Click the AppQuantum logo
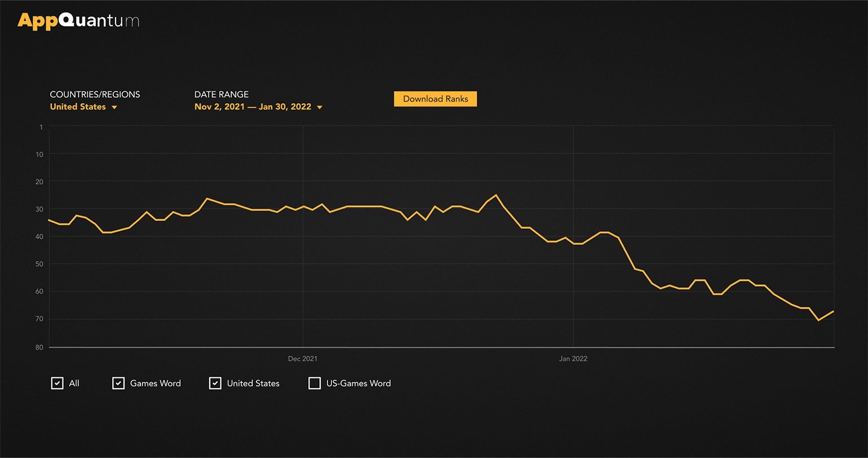Viewport: 868px width, 458px height. point(78,21)
